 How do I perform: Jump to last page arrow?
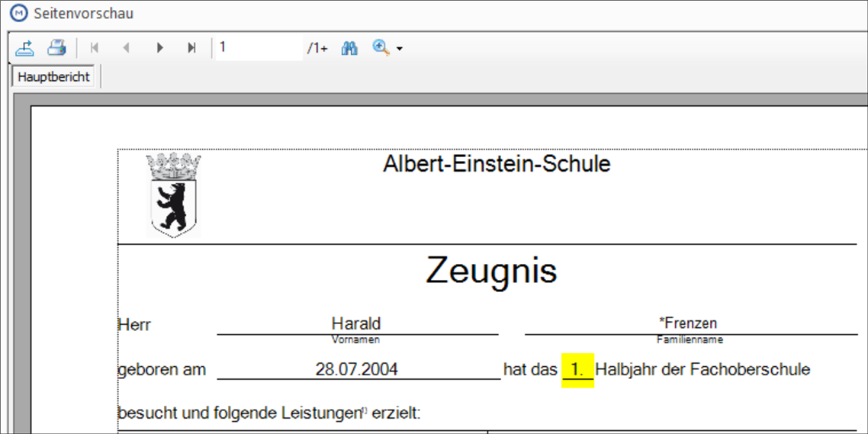(191, 48)
